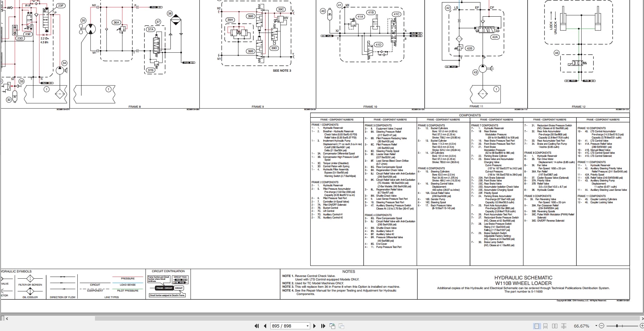
Task: Zoom out using the minus icon
Action: click(x=602, y=326)
